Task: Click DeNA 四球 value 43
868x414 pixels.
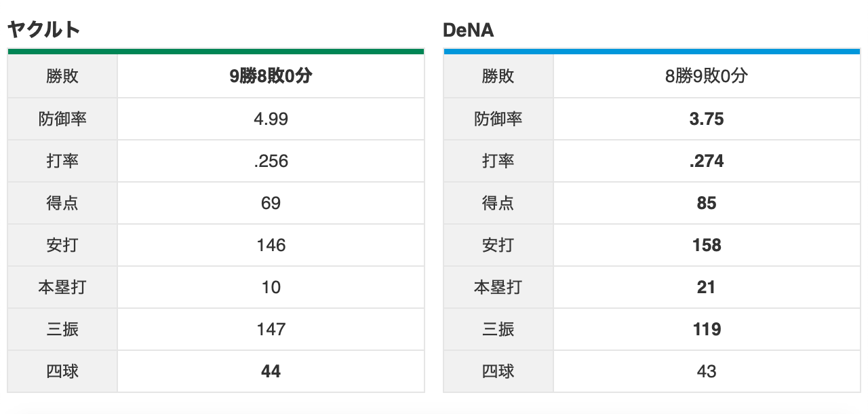Action: (x=707, y=371)
